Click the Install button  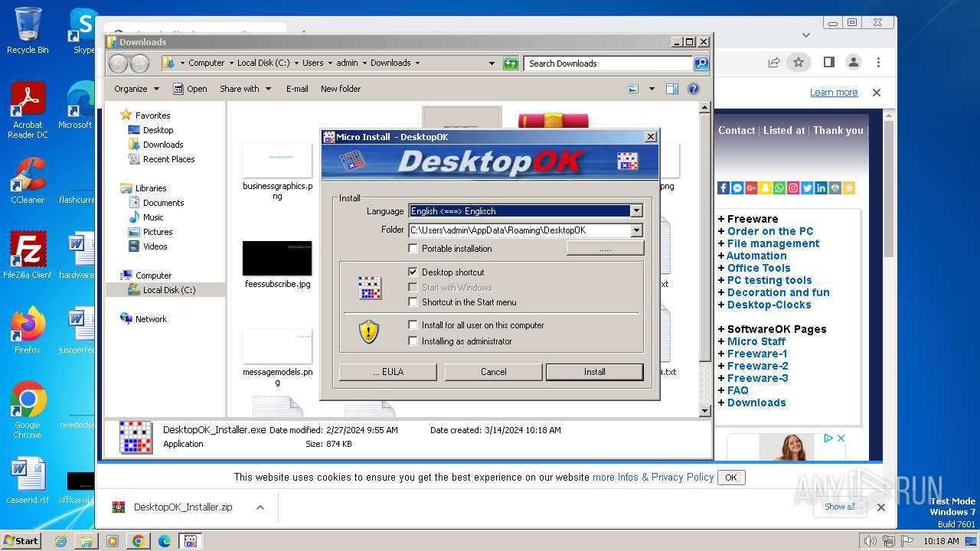point(594,372)
